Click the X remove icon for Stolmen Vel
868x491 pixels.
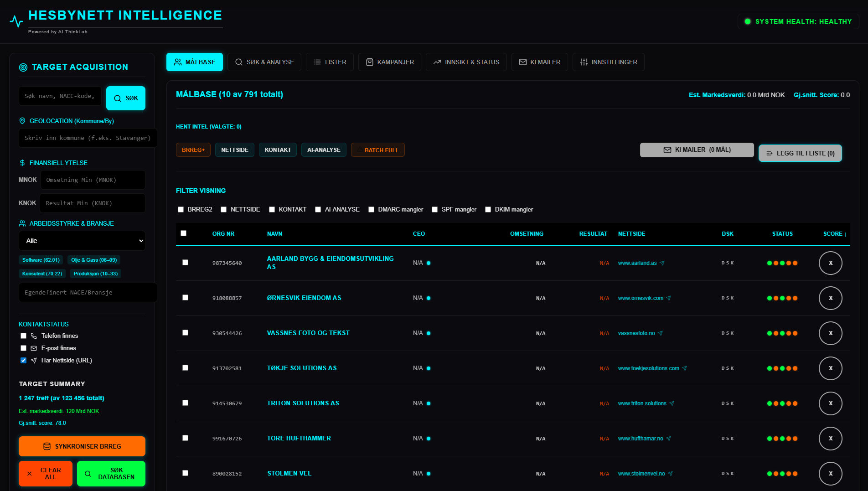coord(830,474)
